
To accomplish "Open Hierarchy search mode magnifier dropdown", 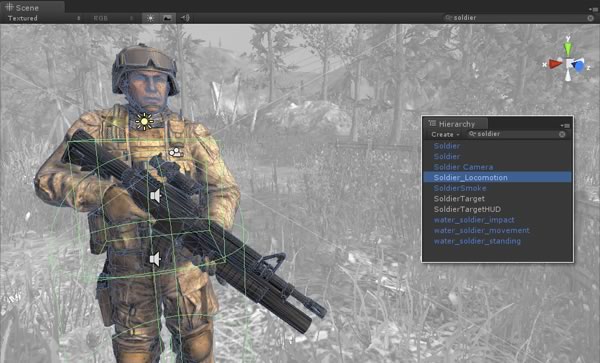I will 473,134.
